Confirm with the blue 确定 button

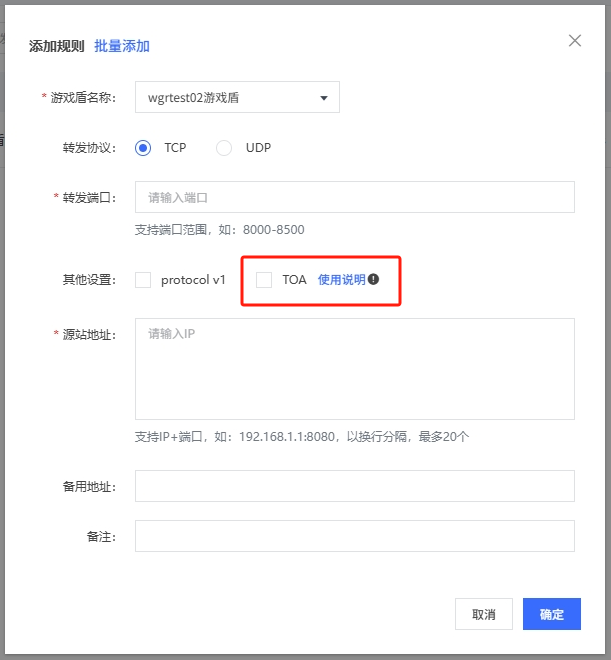[552, 614]
